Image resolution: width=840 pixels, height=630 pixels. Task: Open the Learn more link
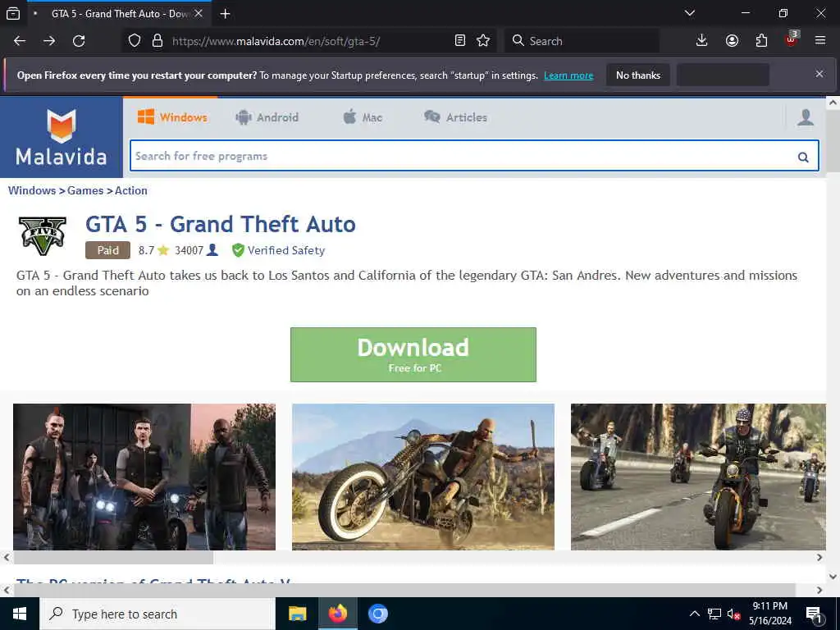(568, 75)
